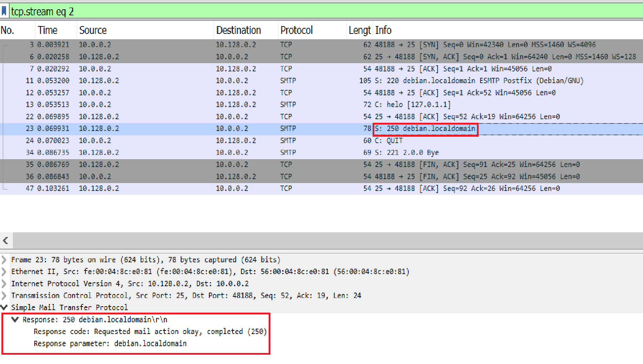This screenshot has width=643, height=364.
Task: Select the Response parameter debian.localdomain line
Action: (110, 343)
